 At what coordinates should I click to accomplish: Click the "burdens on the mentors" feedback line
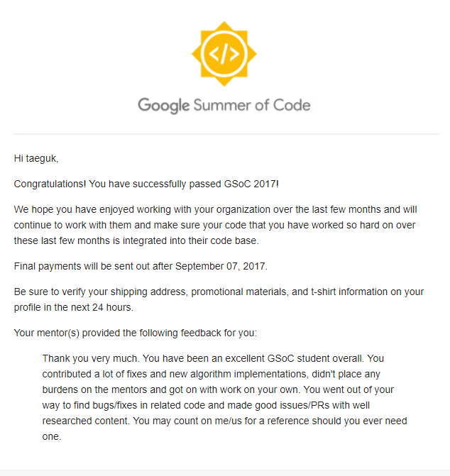tap(218, 389)
